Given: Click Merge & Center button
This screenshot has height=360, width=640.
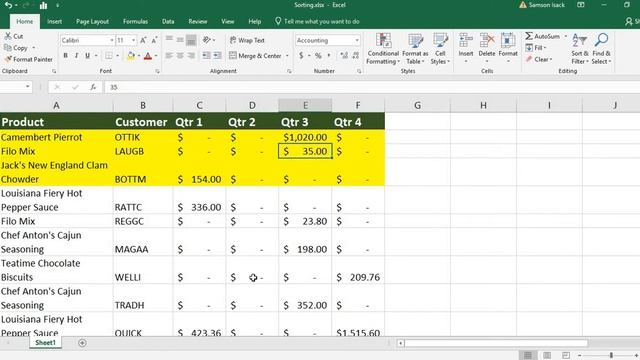Looking at the screenshot, I should [x=256, y=56].
